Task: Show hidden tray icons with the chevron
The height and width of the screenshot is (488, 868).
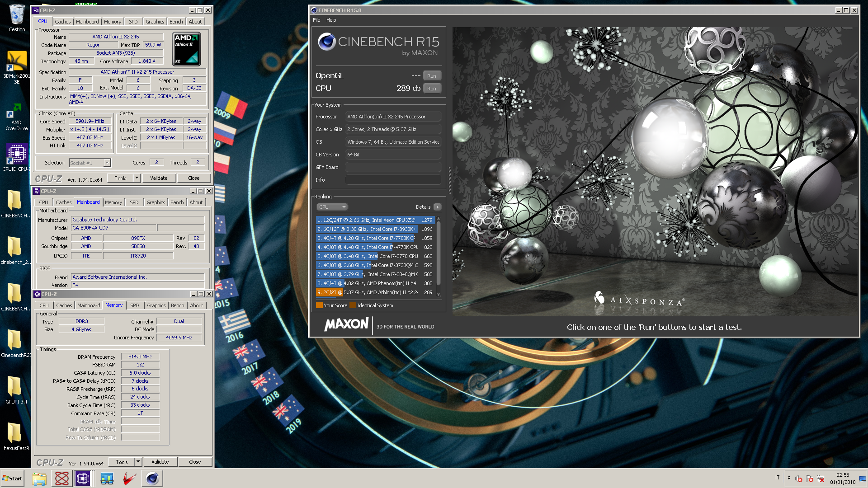Action: point(789,478)
